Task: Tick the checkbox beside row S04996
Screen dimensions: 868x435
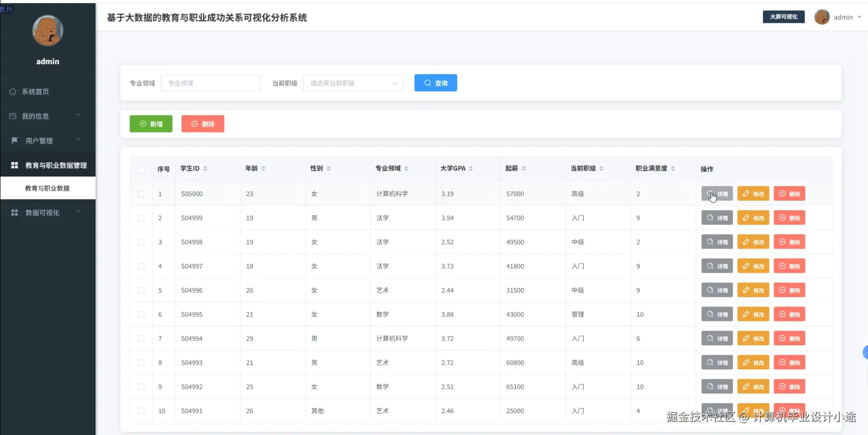Action: 141,290
